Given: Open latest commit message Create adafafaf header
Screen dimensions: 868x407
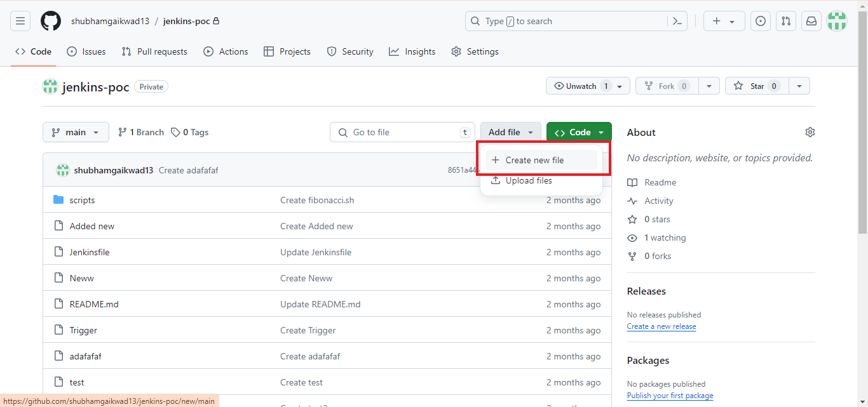Looking at the screenshot, I should tap(188, 170).
